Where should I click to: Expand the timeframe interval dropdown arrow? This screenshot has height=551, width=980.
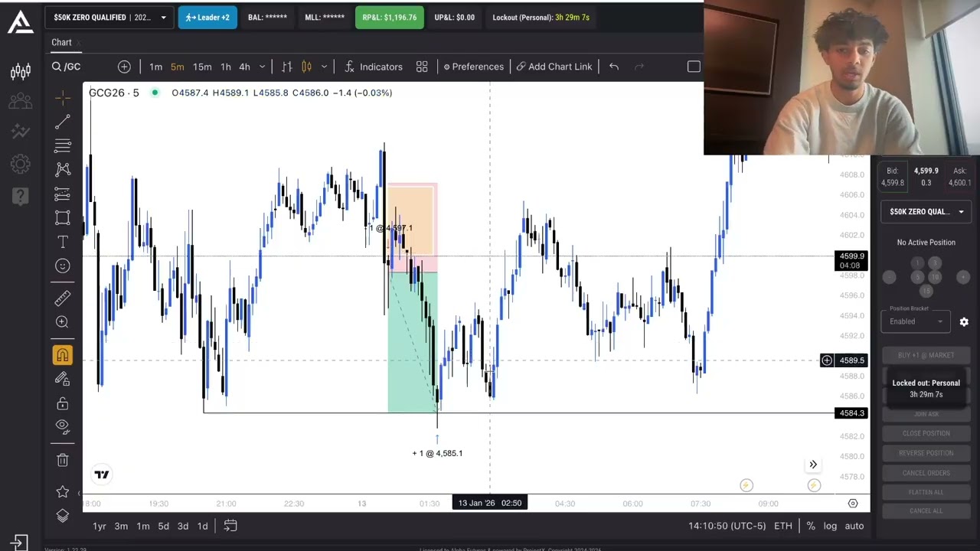pos(262,67)
